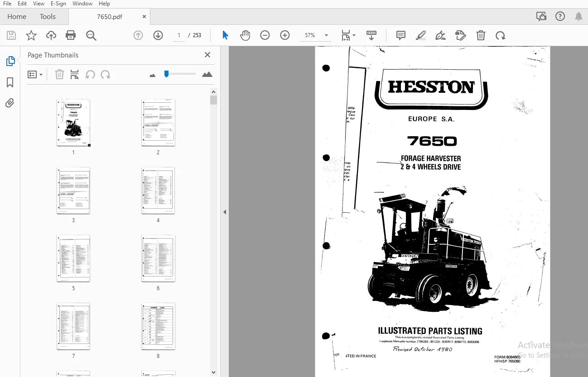588x377 pixels.
Task: Add a comment with the note icon
Action: pyautogui.click(x=401, y=35)
